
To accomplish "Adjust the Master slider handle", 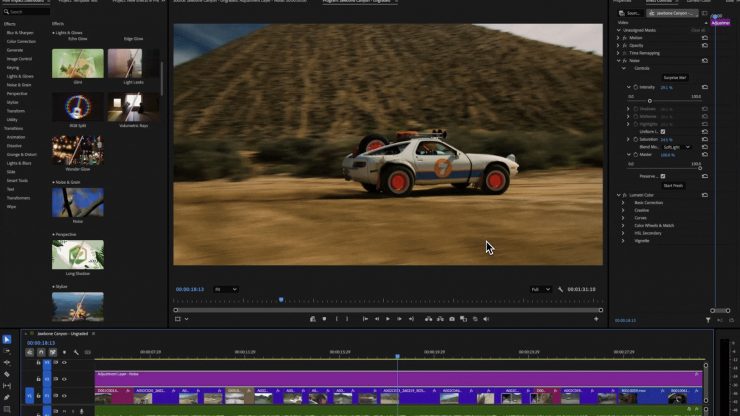I will point(700,168).
